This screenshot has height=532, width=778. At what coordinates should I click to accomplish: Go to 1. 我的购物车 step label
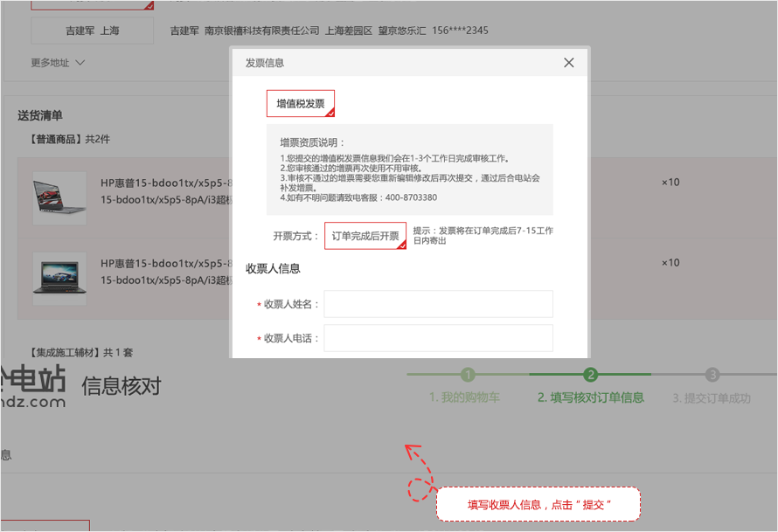click(x=464, y=397)
